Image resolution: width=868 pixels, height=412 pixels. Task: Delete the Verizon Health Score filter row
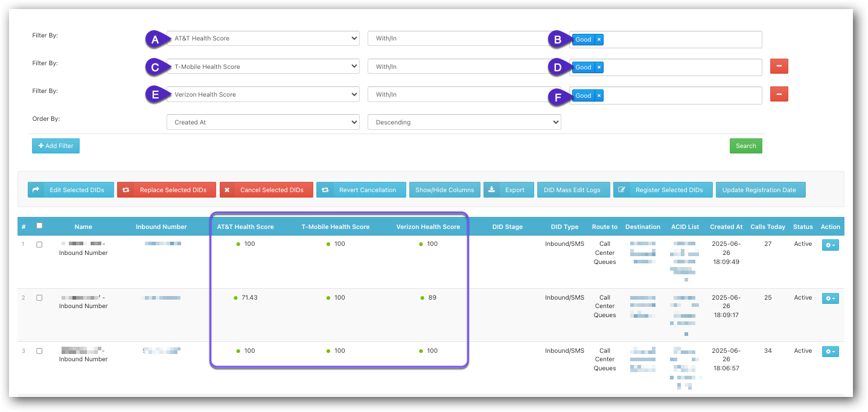pos(779,94)
